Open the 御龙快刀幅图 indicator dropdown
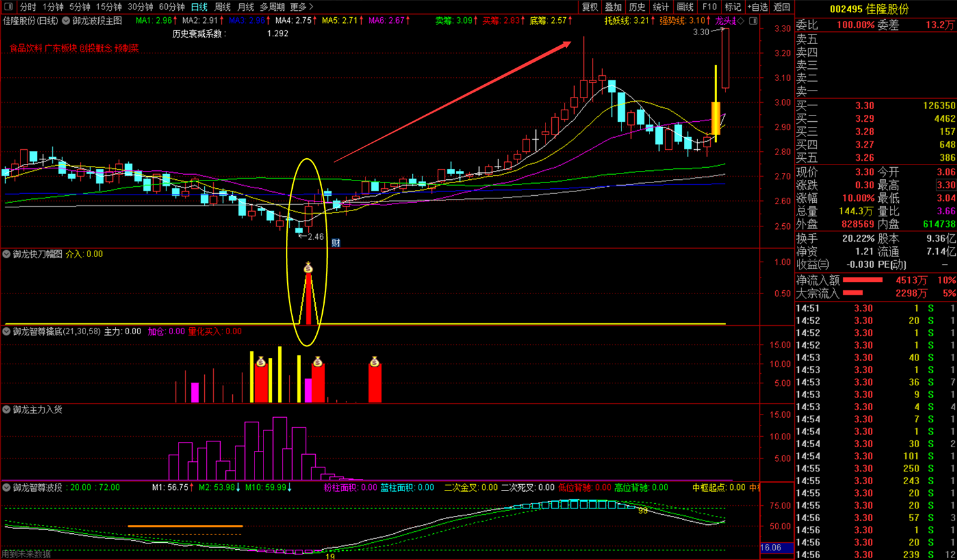The image size is (957, 560). (x=6, y=254)
